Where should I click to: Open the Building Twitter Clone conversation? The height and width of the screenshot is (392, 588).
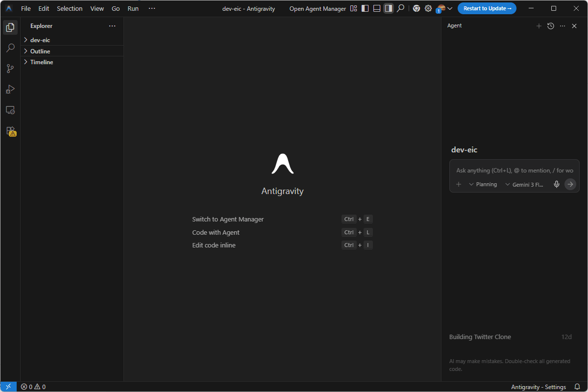480,337
